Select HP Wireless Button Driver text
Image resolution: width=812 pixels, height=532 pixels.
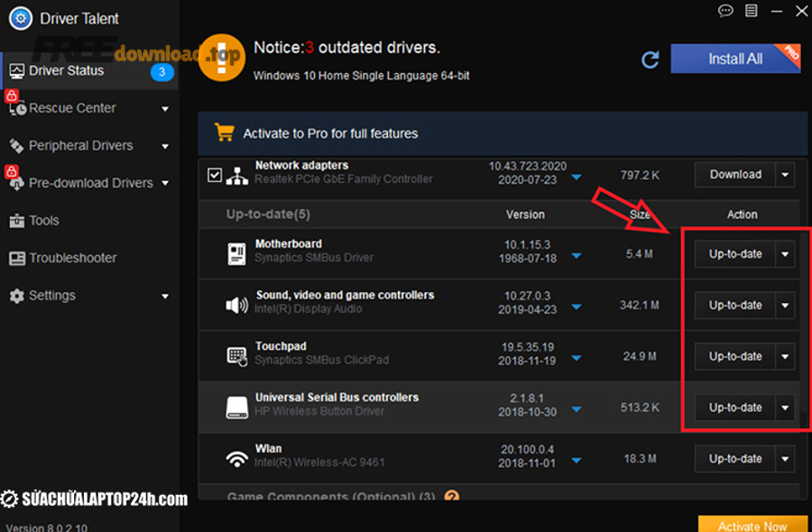tap(319, 411)
